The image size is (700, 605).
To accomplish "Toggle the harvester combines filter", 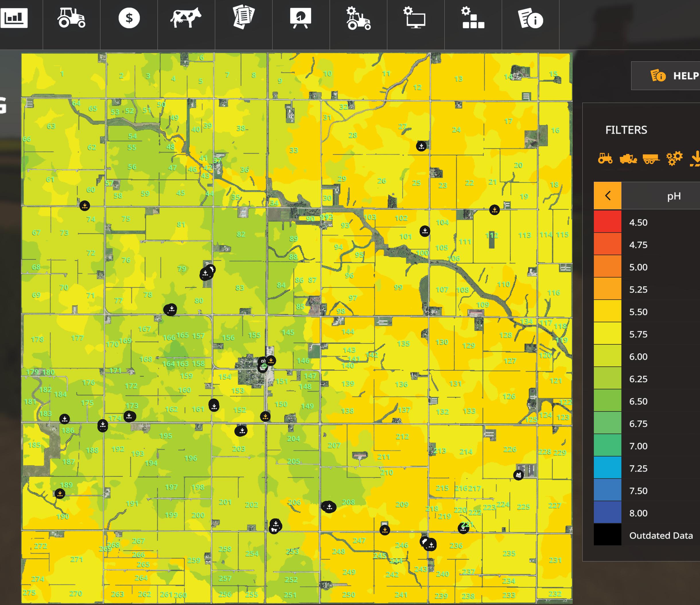I will [x=628, y=158].
